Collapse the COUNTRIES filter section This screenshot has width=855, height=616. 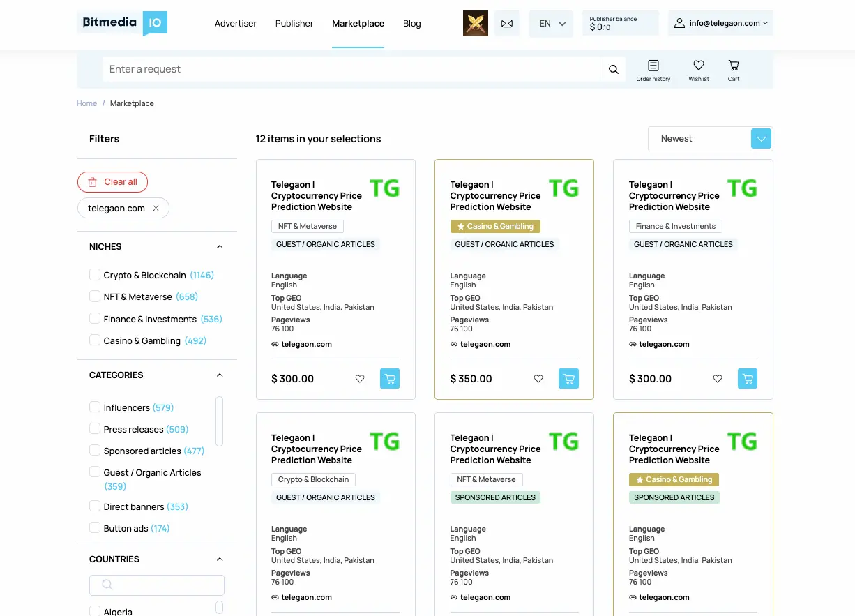(220, 559)
